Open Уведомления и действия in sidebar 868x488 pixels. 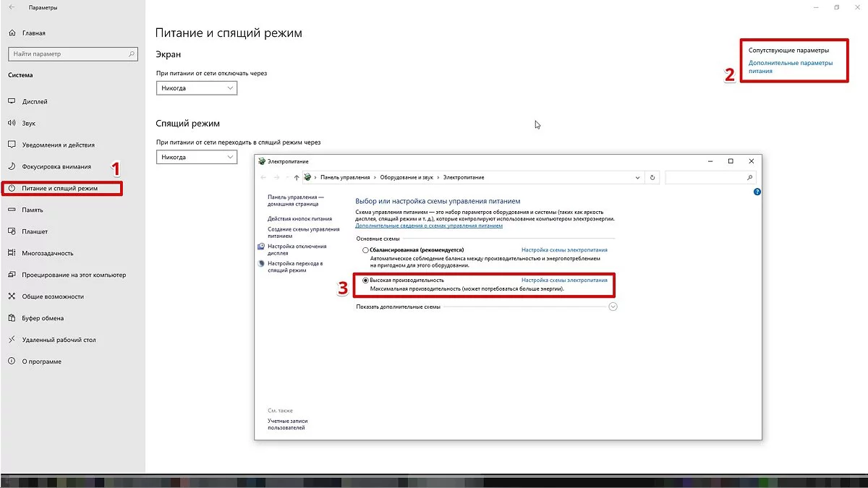pos(58,145)
